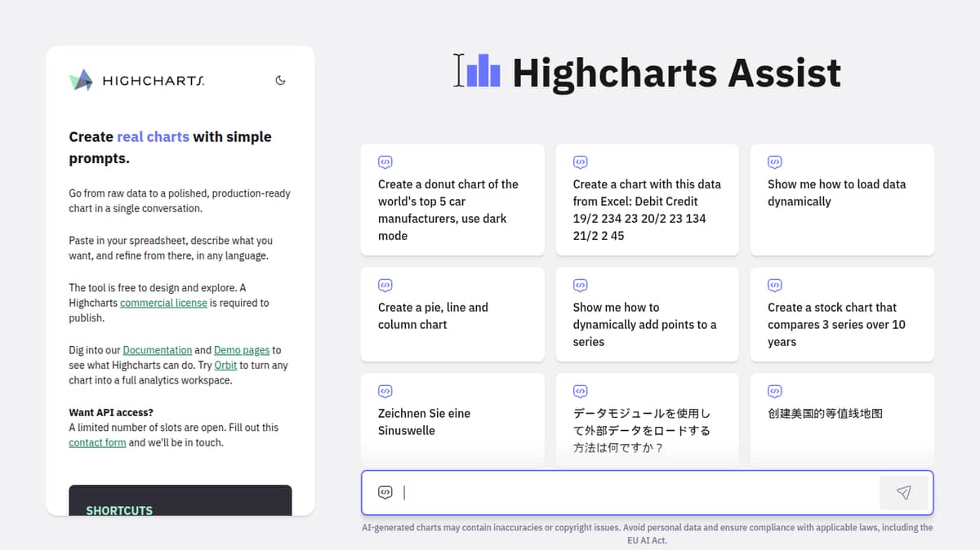Toggle dark mode with the moon icon

click(280, 80)
